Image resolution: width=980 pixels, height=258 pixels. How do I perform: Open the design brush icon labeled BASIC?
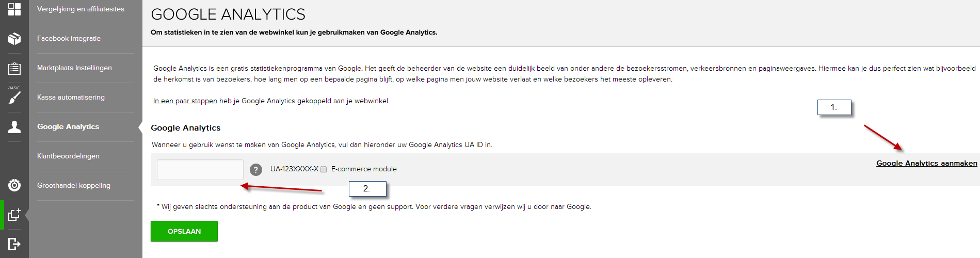click(x=14, y=95)
